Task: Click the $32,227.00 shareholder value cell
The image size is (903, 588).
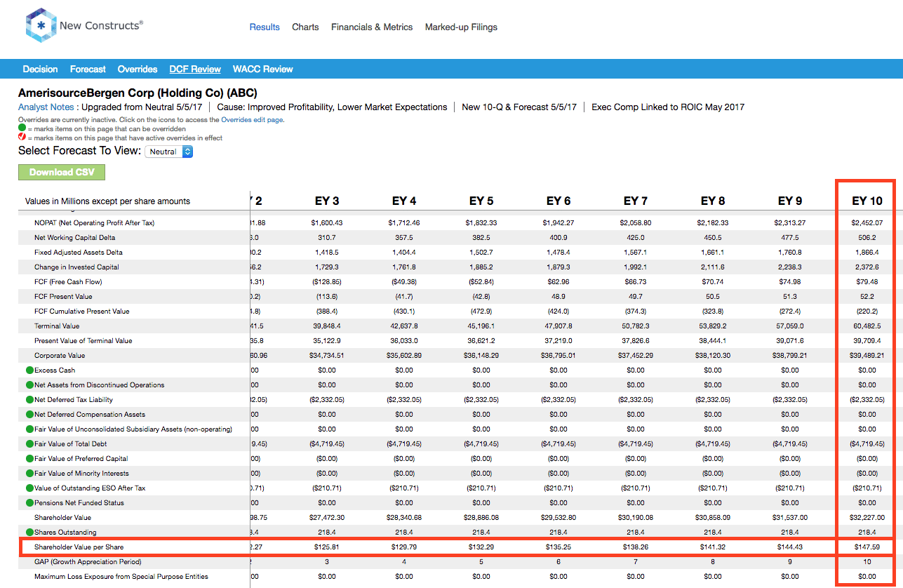Action: pos(867,518)
